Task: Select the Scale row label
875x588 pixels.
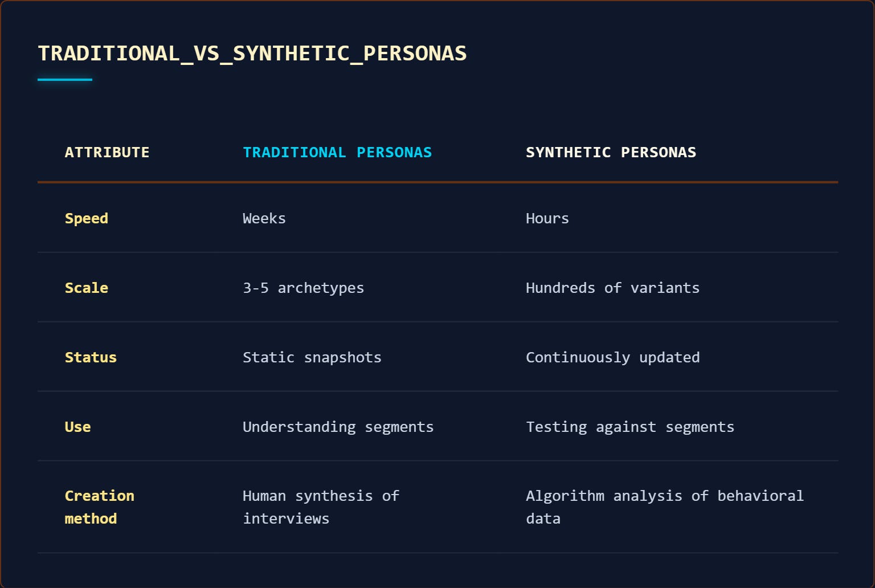Action: click(87, 288)
